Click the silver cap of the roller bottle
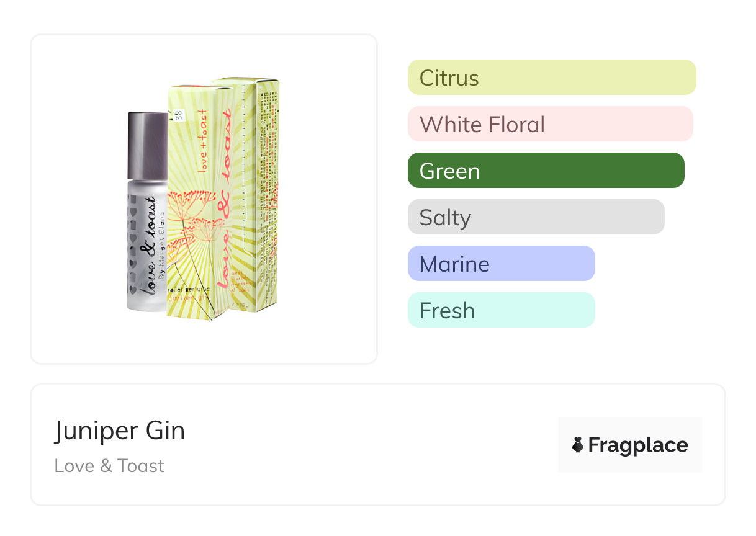The width and height of the screenshot is (756, 536). (x=147, y=144)
